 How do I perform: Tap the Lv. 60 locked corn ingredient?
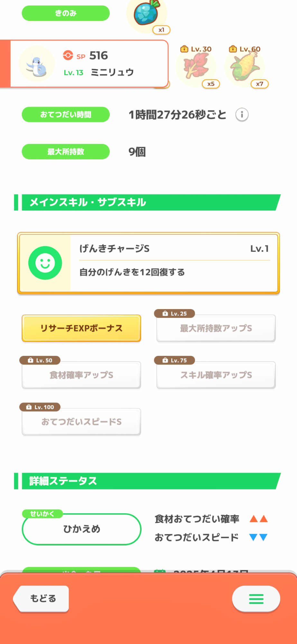point(245,67)
